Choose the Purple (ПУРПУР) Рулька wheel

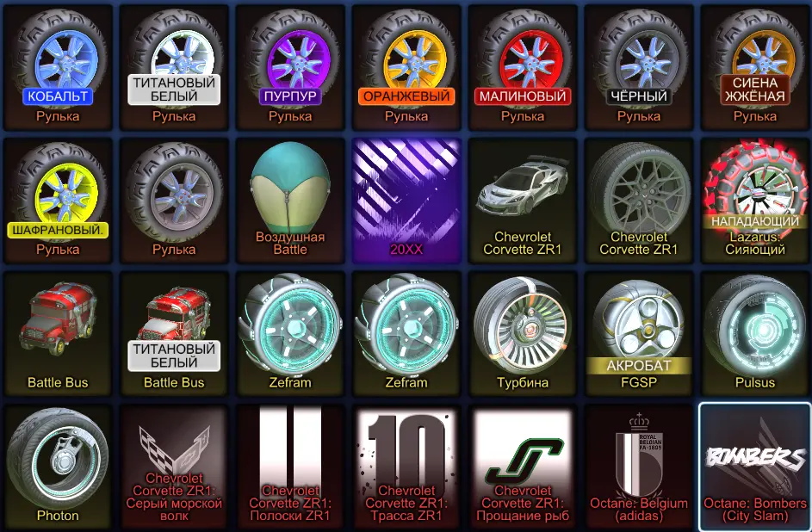coord(290,67)
